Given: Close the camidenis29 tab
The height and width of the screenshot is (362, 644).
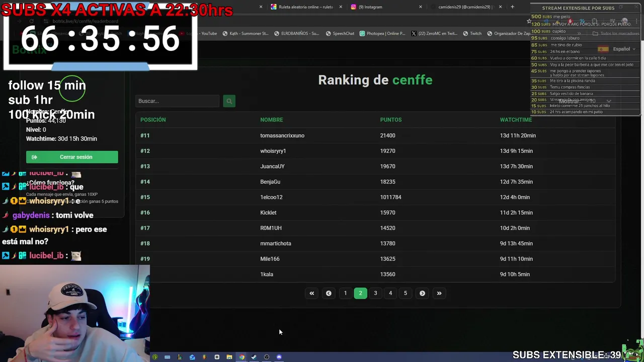Looking at the screenshot, I should coord(500,7).
